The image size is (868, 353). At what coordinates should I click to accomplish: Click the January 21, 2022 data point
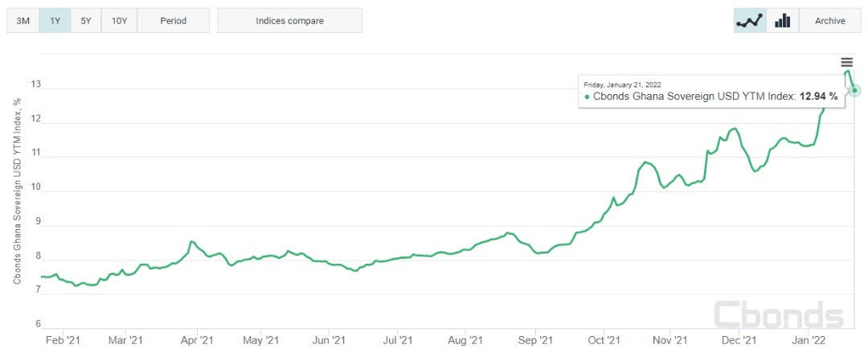click(855, 90)
